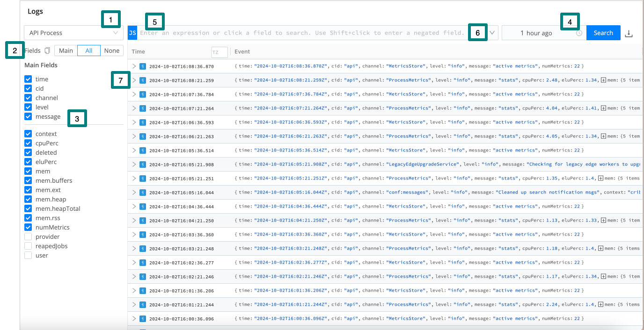
Task: Click the blue info icon on the first log row
Action: coord(142,66)
